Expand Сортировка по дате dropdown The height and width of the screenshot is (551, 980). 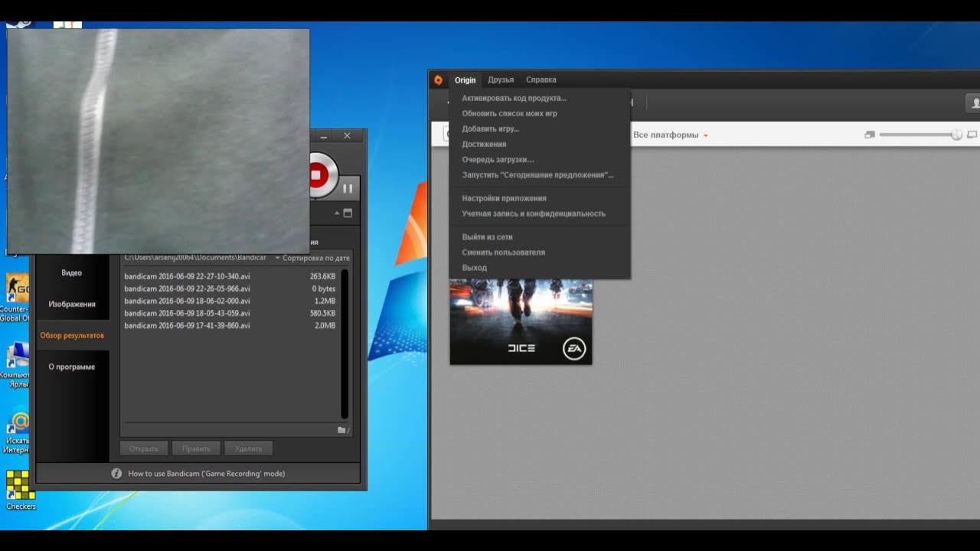point(312,258)
